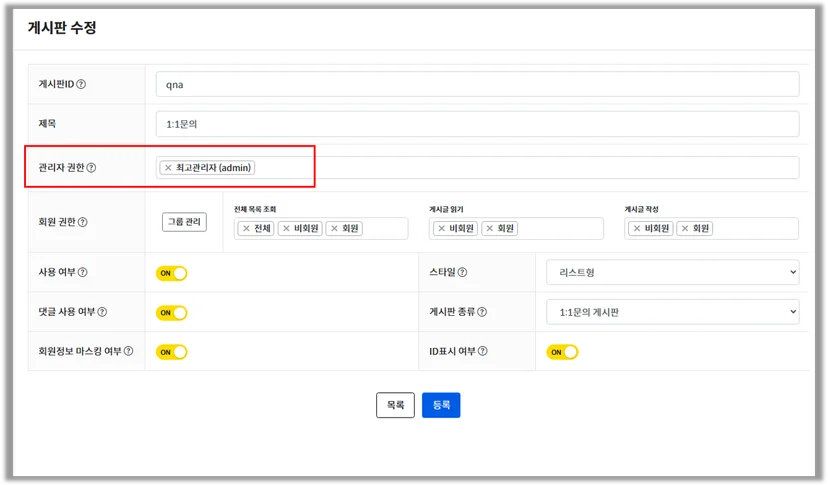The image size is (828, 485).
Task: Click the 회원 권한 row label
Action: [x=58, y=222]
